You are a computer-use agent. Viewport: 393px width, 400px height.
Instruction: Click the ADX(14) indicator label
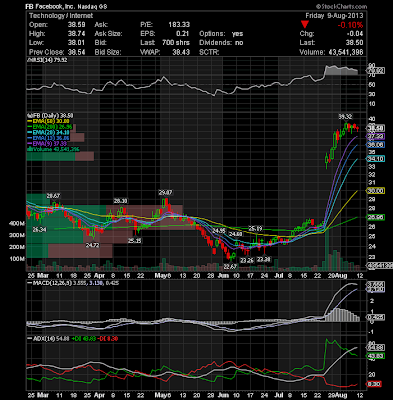[47, 338]
